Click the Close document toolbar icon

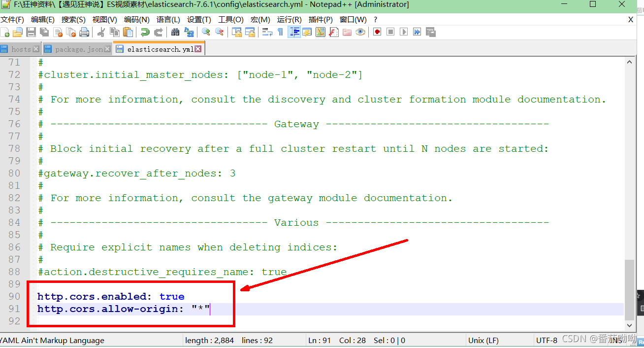pyautogui.click(x=58, y=33)
